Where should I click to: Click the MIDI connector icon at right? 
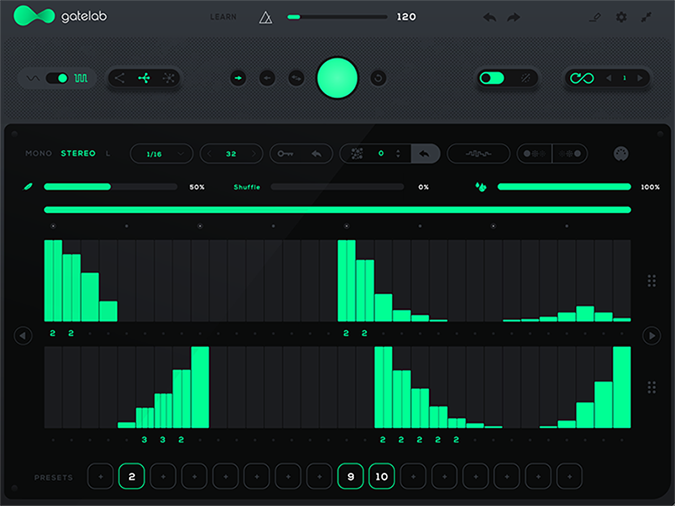621,154
